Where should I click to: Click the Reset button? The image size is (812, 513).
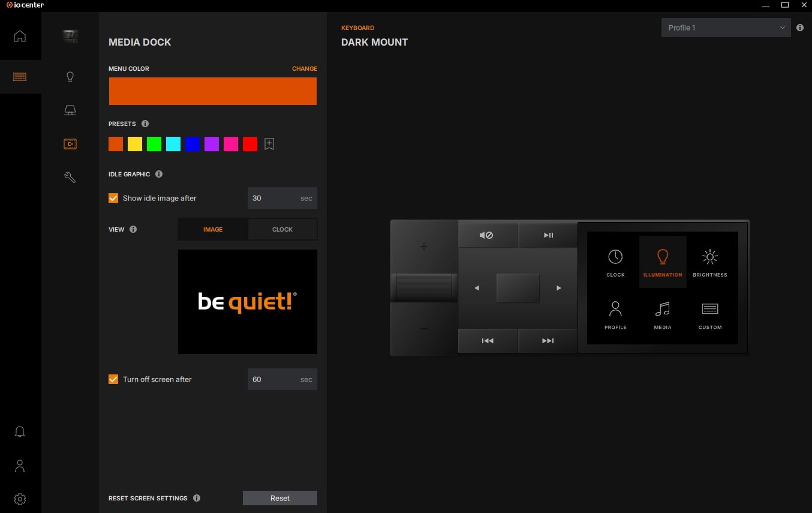(x=279, y=498)
